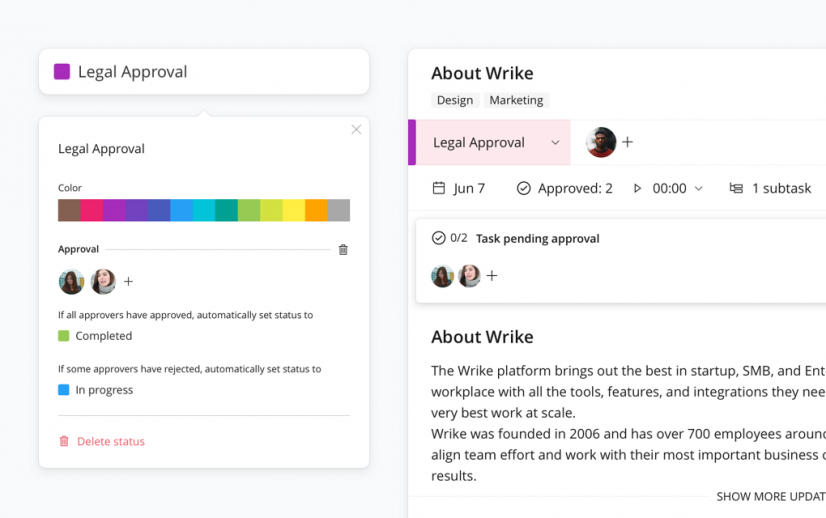The height and width of the screenshot is (518, 826).
Task: Choose the orange color swatch
Action: (316, 210)
